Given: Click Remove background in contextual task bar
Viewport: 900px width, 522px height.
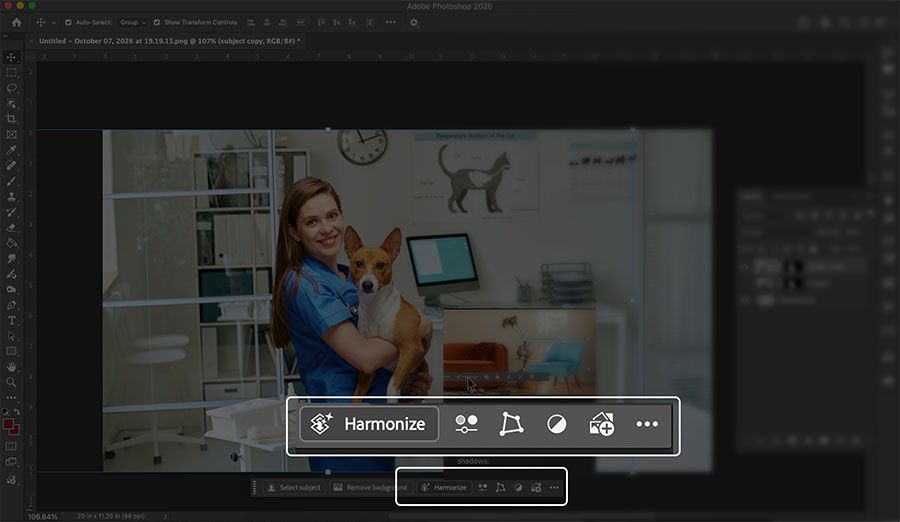Looking at the screenshot, I should click(x=370, y=488).
